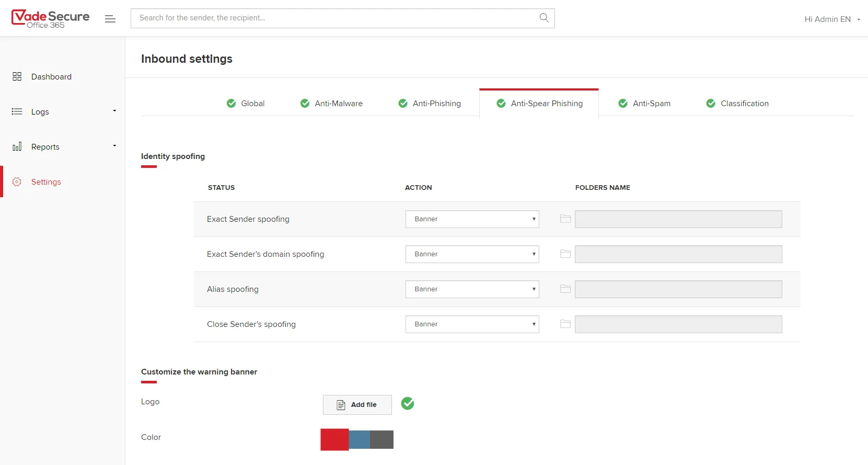This screenshot has width=868, height=465.
Task: Click the Color field label
Action: coord(151,437)
